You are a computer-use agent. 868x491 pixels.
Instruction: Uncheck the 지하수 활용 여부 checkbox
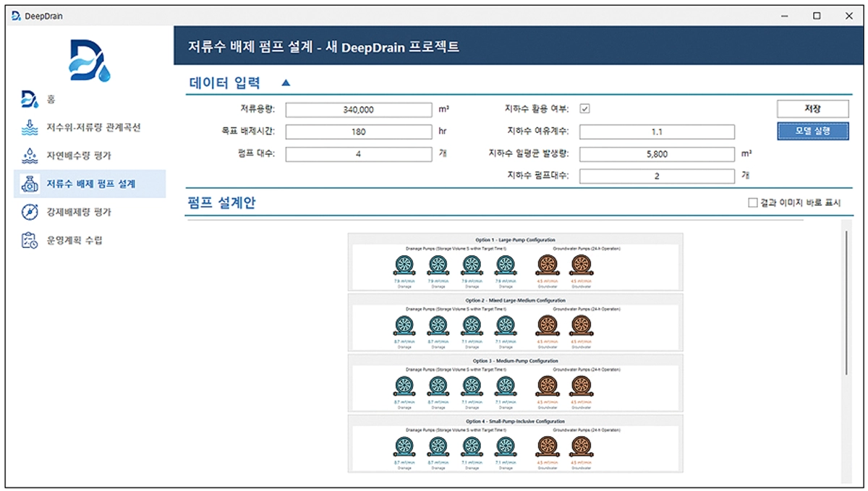click(584, 108)
